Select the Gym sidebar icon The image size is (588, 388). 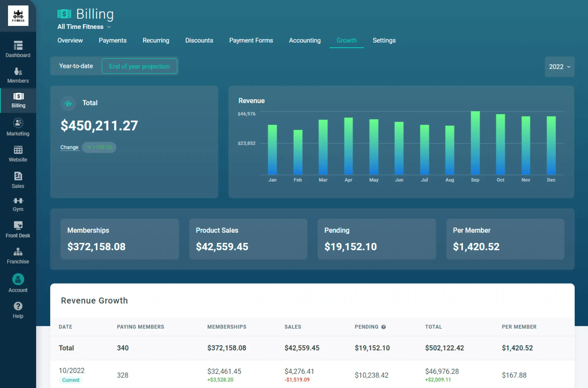[18, 203]
